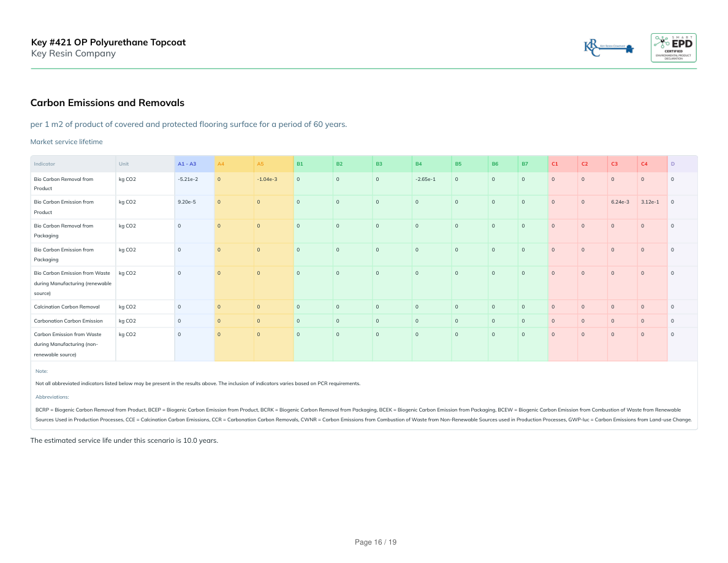Click the Smart EPD certified badge

coord(673,48)
